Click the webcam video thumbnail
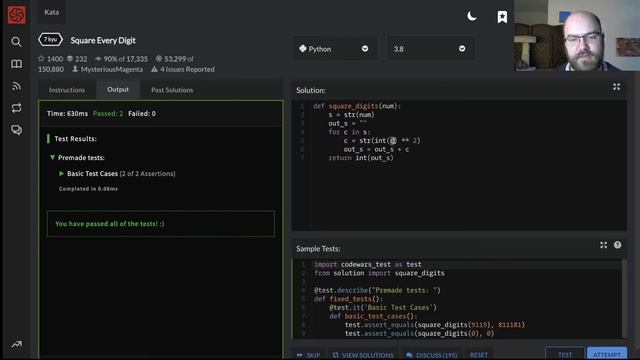Screen dimensions: 640x360 pyautogui.click(x=577, y=36)
